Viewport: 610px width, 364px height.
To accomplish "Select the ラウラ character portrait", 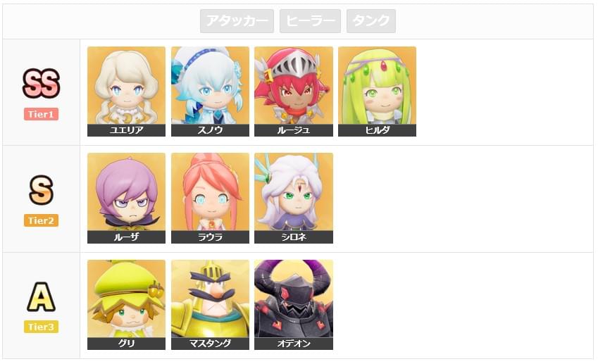I will (x=210, y=198).
